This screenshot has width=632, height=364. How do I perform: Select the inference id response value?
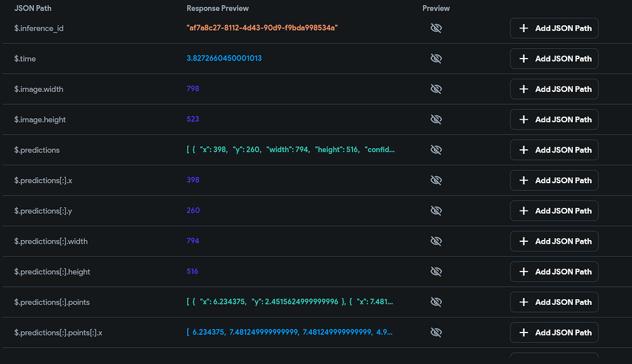coord(262,28)
